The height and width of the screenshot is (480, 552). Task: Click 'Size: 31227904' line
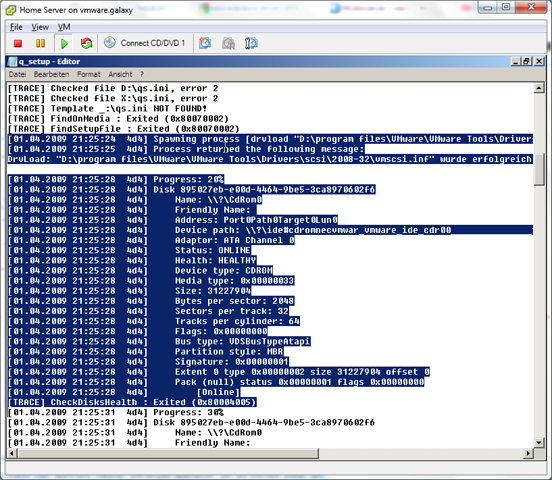[x=213, y=291]
